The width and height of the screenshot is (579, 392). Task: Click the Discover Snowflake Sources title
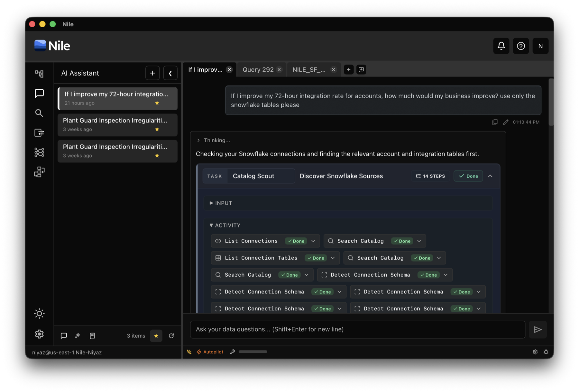341,176
